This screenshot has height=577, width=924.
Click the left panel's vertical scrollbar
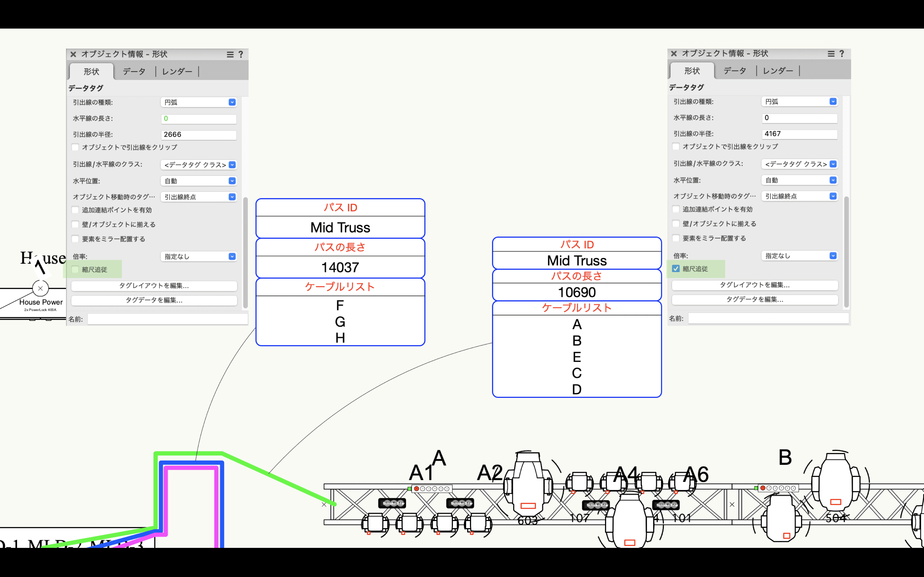point(246,252)
